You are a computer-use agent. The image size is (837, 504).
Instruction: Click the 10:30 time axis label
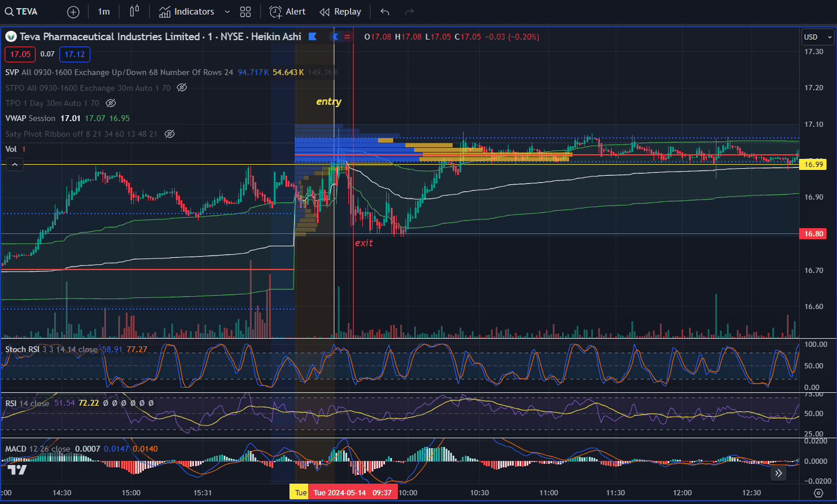point(479,492)
